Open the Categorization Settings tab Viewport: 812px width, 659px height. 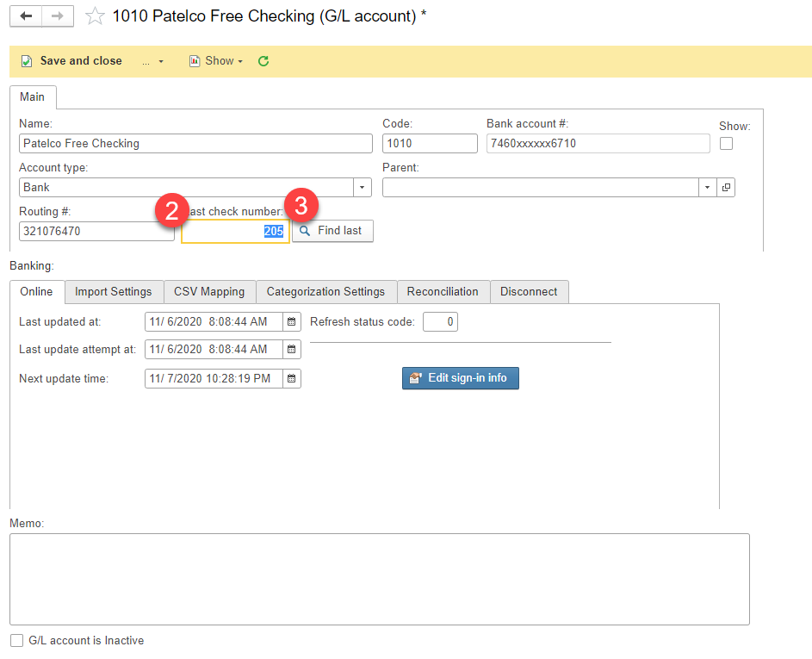pos(325,292)
